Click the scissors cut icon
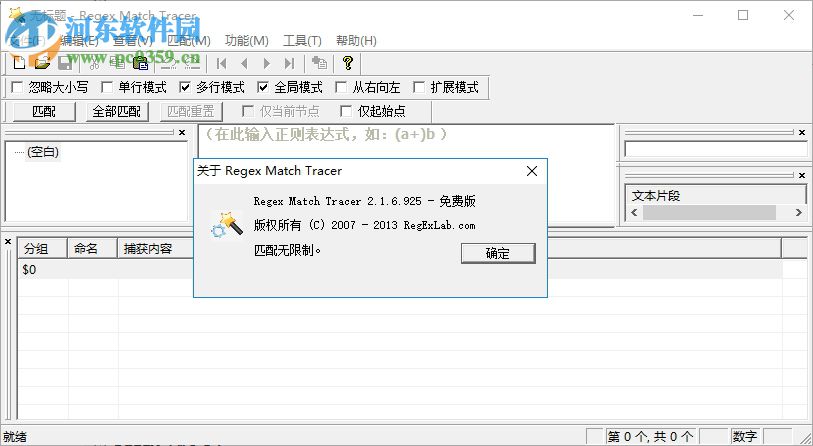The width and height of the screenshot is (813, 446). pyautogui.click(x=94, y=63)
